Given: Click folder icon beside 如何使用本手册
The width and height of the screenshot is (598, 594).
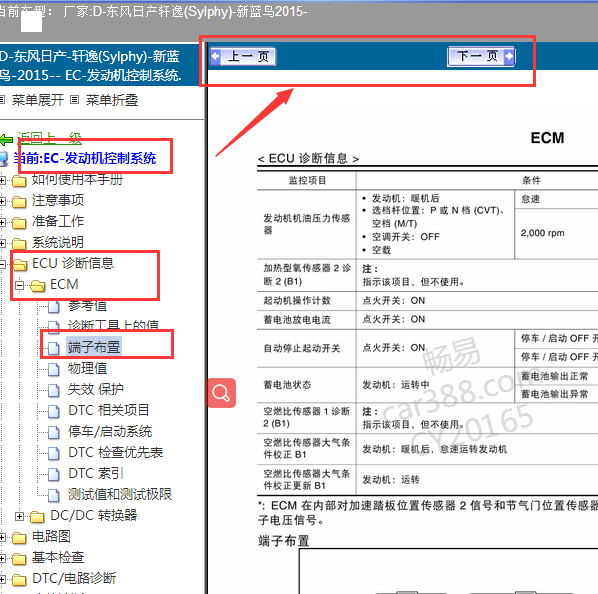Looking at the screenshot, I should [19, 181].
